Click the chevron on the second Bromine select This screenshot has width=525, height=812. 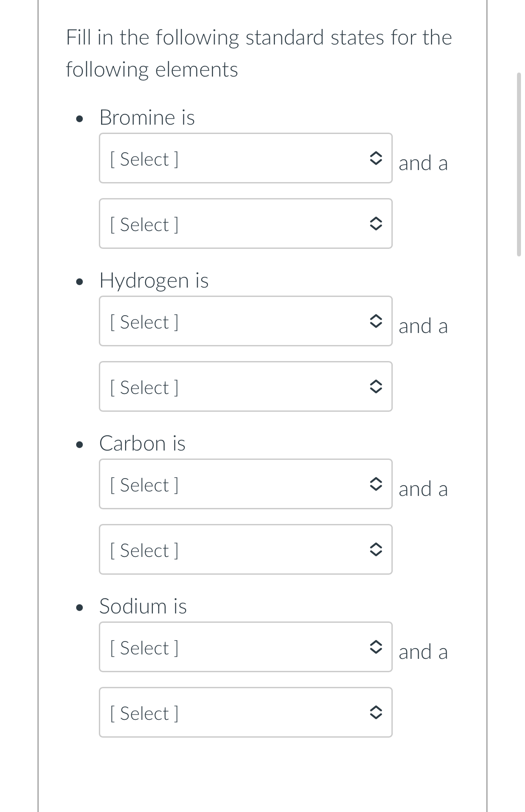tap(376, 224)
